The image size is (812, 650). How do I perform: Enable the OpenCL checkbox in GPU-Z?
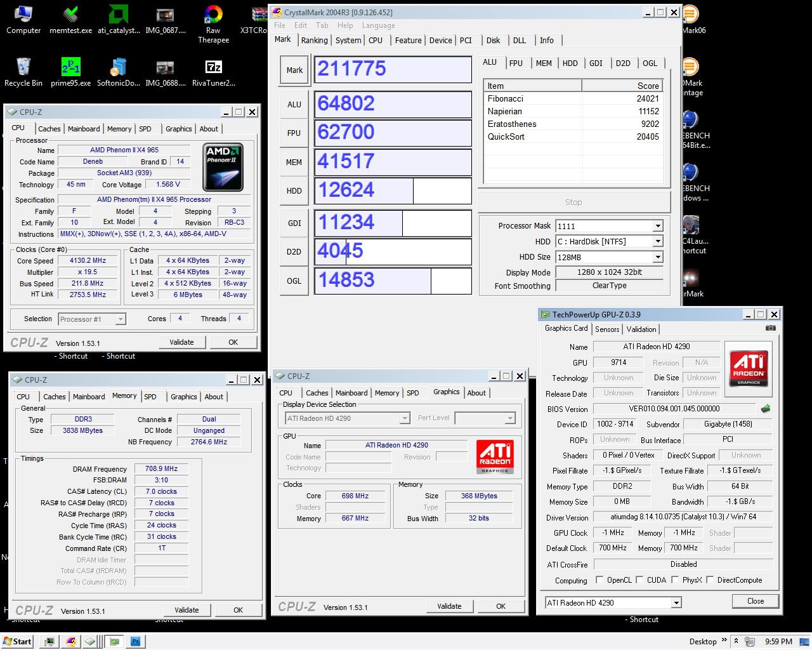click(599, 580)
